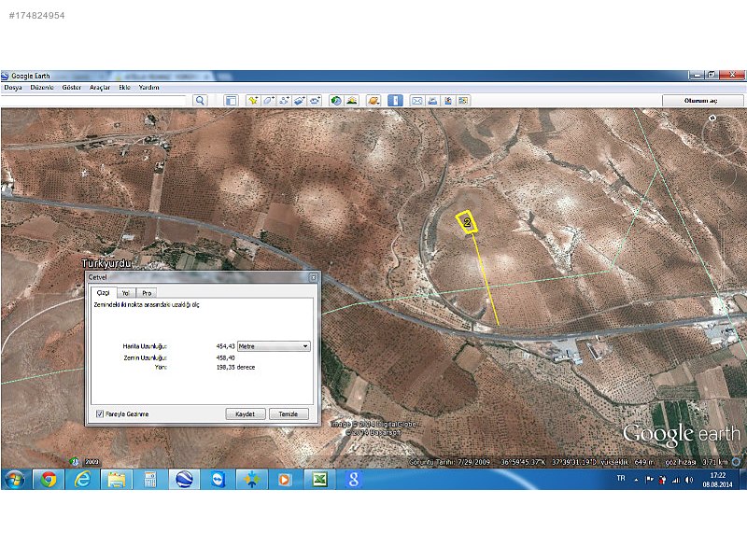This screenshot has width=747, height=560.
Task: Open TeamViewer from the taskbar
Action: point(218,479)
